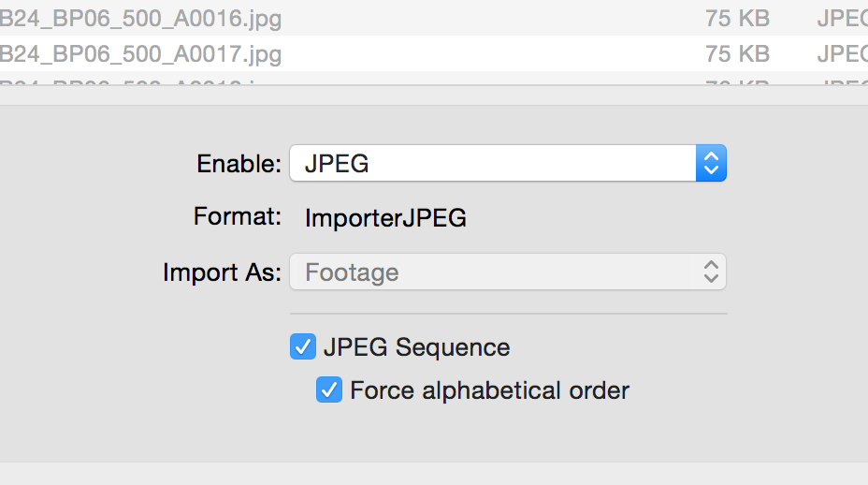Screen dimensions: 868x485
Task: Click the "Import As:" field label
Action: coord(222,272)
